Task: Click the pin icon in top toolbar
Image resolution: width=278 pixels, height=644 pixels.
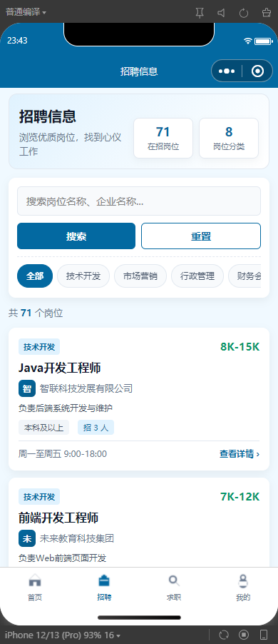Action: [200, 13]
